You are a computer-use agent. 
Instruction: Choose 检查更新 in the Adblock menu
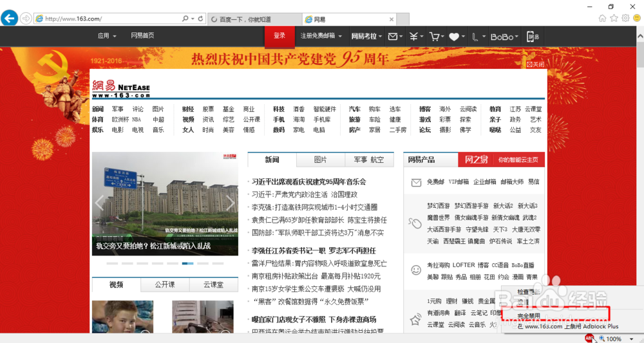click(528, 292)
